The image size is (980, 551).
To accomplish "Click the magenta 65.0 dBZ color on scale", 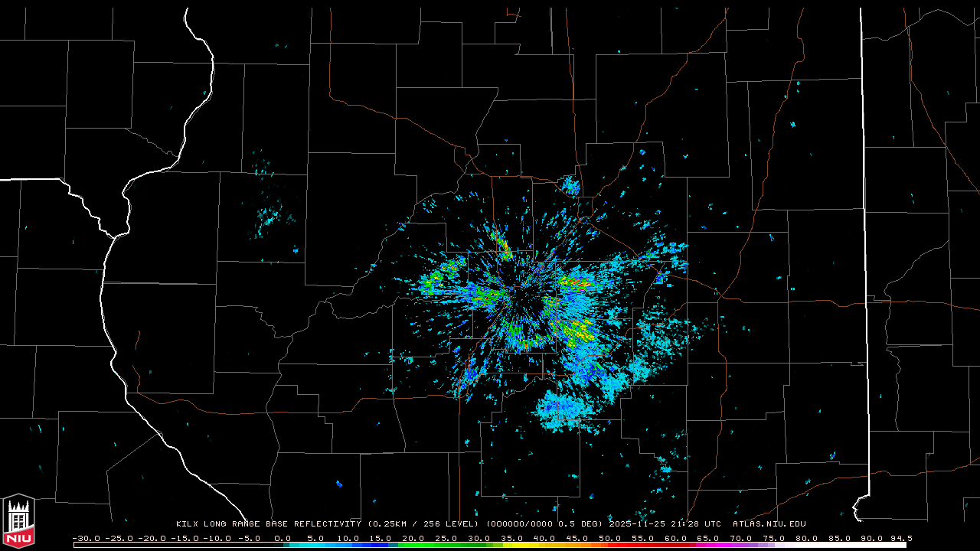I will click(710, 545).
